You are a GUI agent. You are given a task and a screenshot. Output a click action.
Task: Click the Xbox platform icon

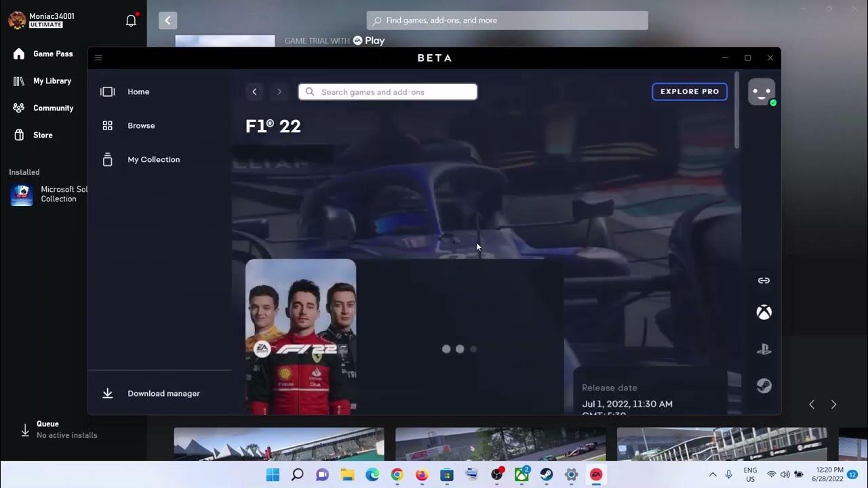pos(764,312)
